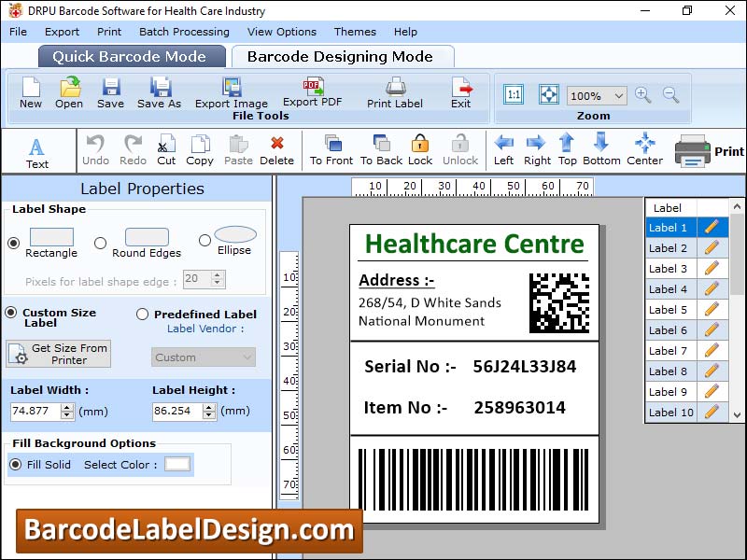747x560 pixels.
Task: Choose Predefined Label option
Action: click(x=145, y=315)
